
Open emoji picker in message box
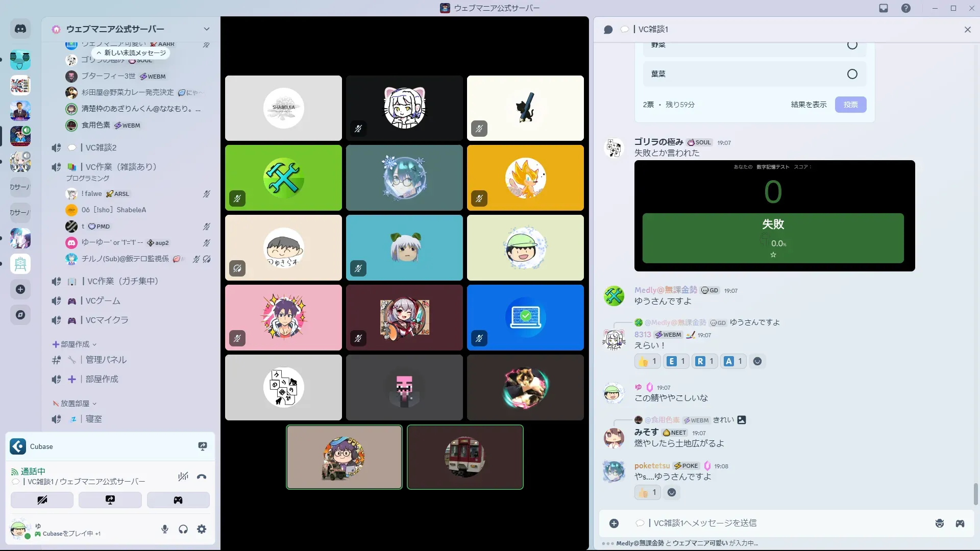pos(939,523)
